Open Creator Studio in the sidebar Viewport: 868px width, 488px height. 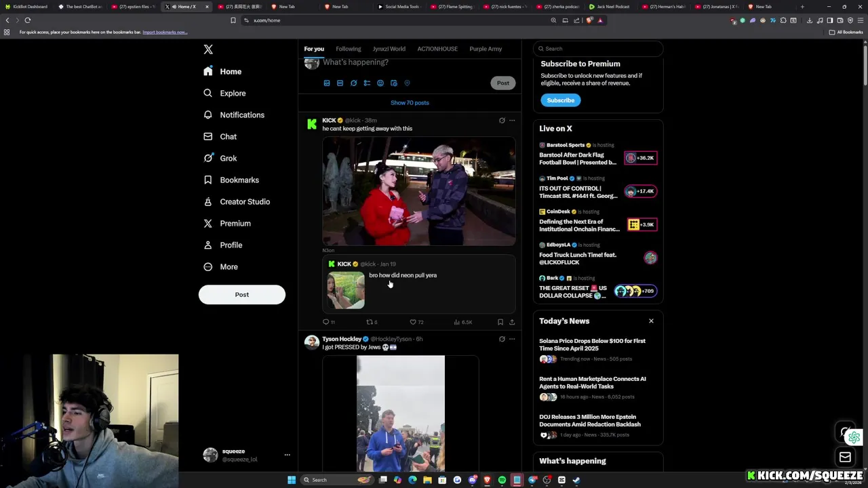(x=237, y=201)
